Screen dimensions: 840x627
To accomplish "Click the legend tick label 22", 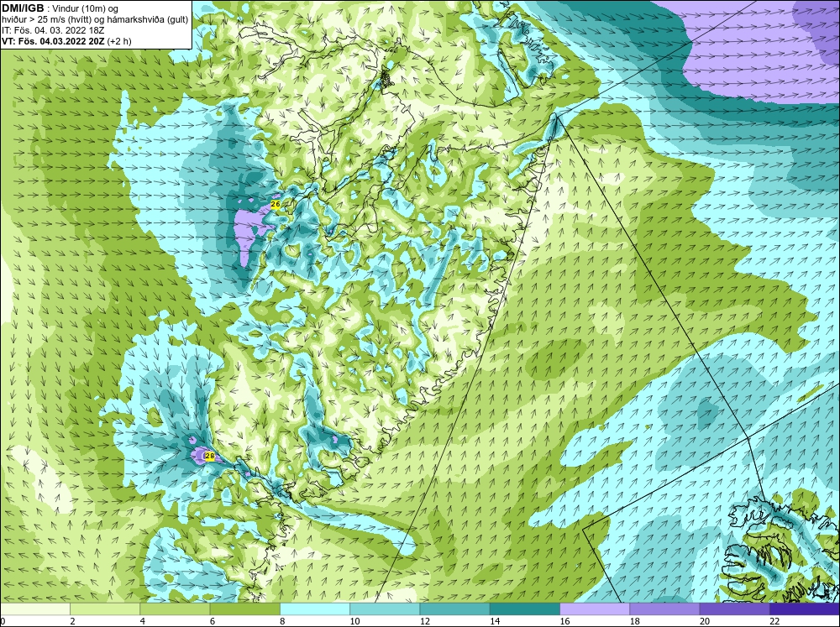I will point(774,621).
